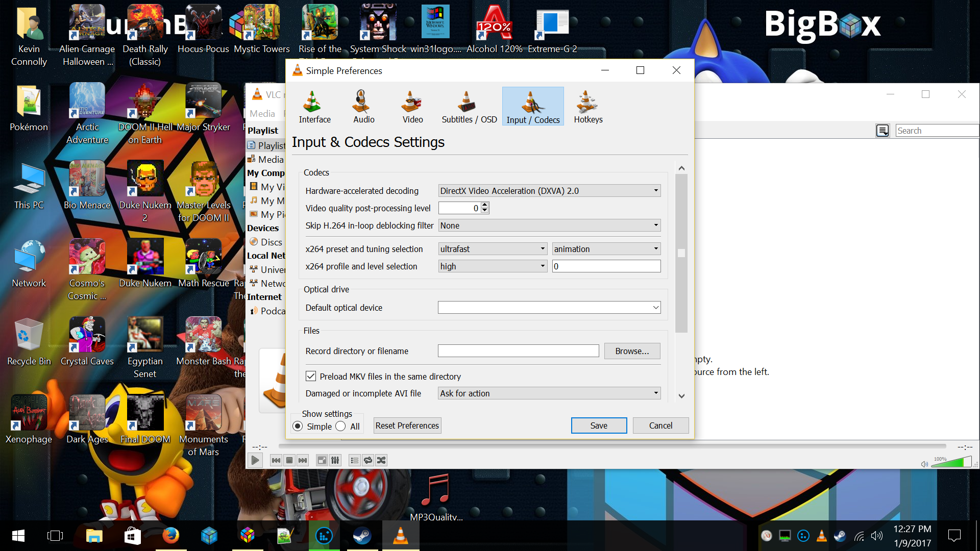Open the Hotkeys preferences category
The width and height of the screenshot is (980, 551).
pos(588,107)
